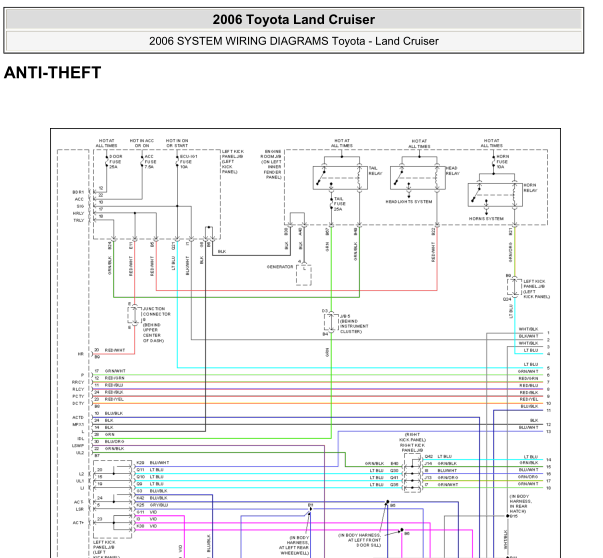Screen dimensions: 603x558
Task: Click the HEADLIGHTS SYSTEM text
Action: (409, 202)
